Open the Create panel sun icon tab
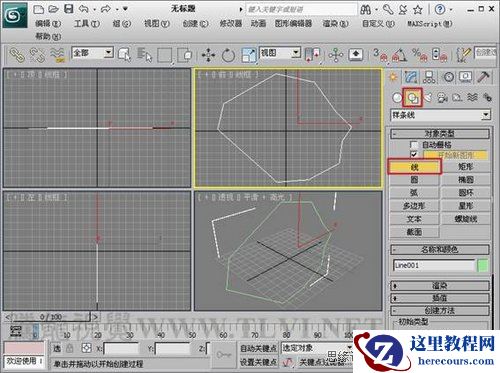 393,77
